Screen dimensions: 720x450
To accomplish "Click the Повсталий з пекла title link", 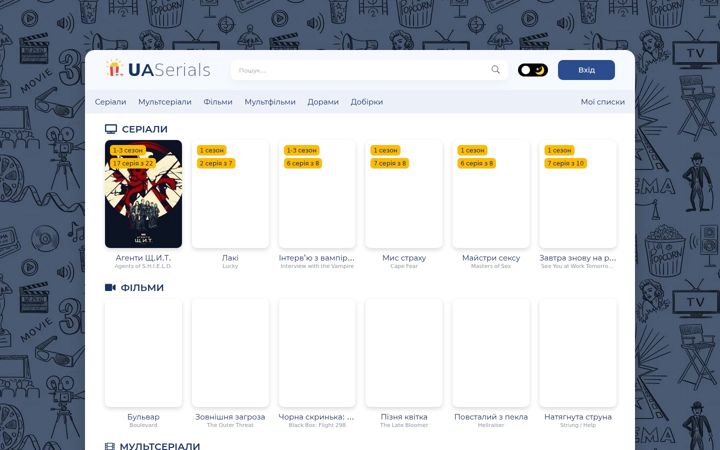I will pyautogui.click(x=491, y=417).
